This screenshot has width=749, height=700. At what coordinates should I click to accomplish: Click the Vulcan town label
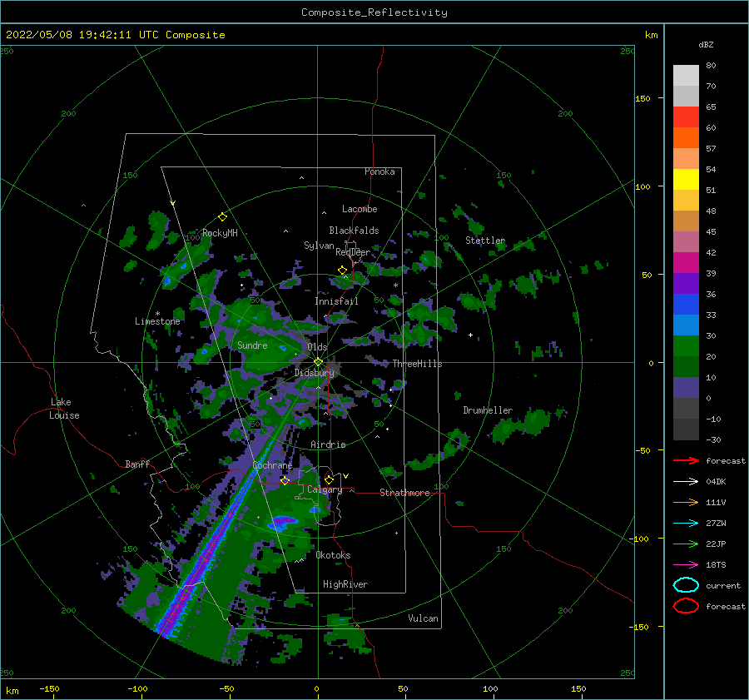point(423,618)
